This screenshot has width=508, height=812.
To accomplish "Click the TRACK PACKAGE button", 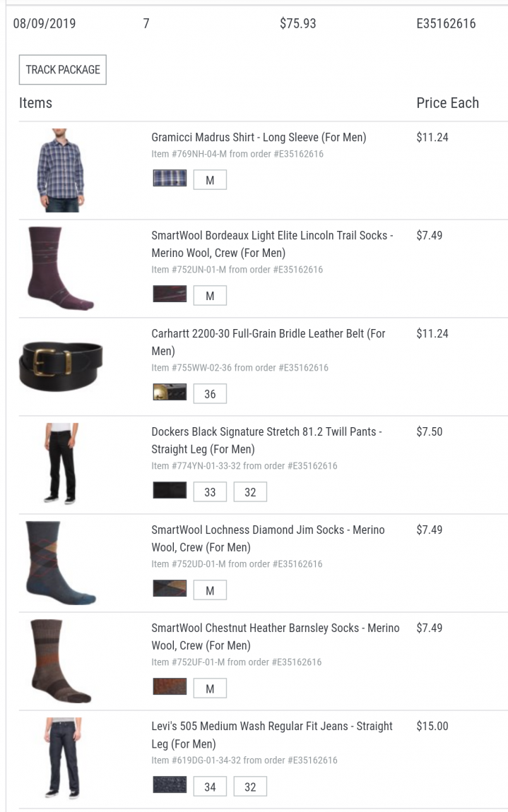I will point(63,69).
